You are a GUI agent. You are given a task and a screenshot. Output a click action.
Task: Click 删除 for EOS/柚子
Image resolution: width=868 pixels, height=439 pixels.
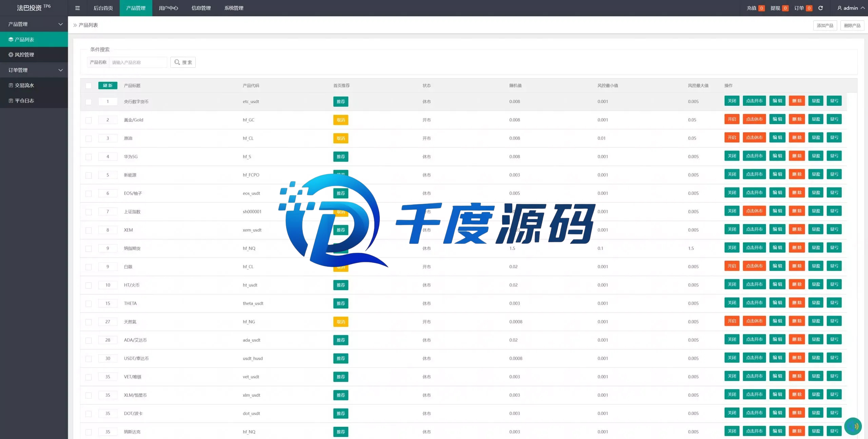click(x=797, y=193)
